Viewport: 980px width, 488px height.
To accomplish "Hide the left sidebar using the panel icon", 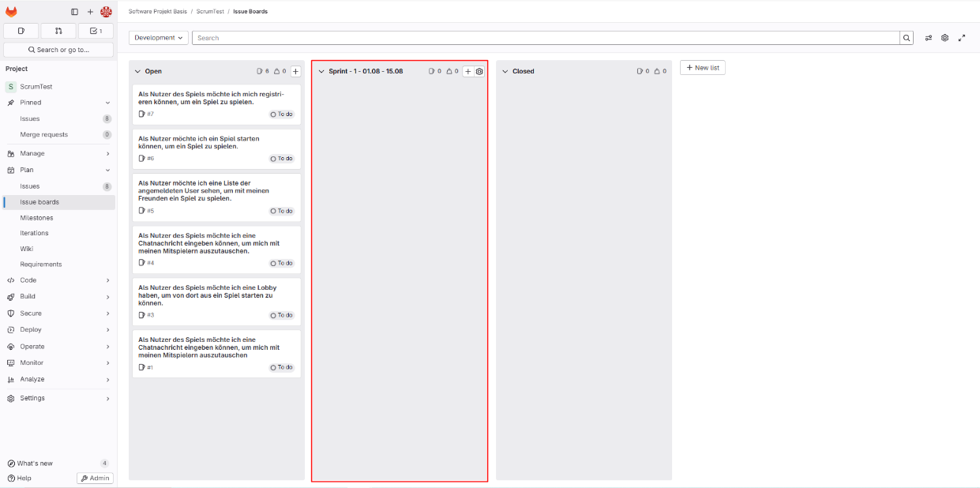I will [x=75, y=12].
